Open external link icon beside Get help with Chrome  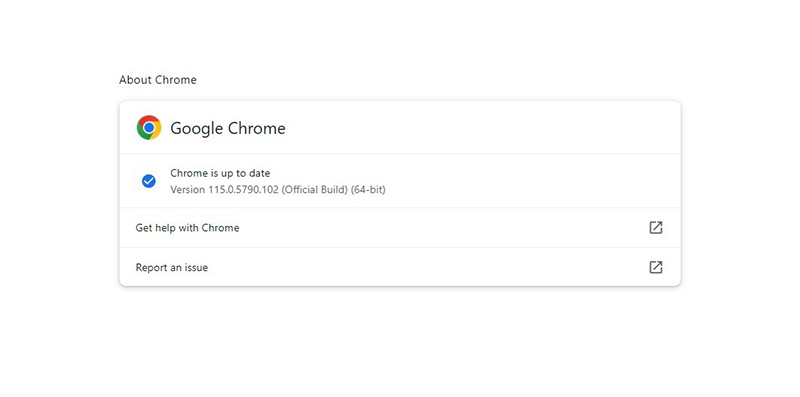tap(656, 228)
